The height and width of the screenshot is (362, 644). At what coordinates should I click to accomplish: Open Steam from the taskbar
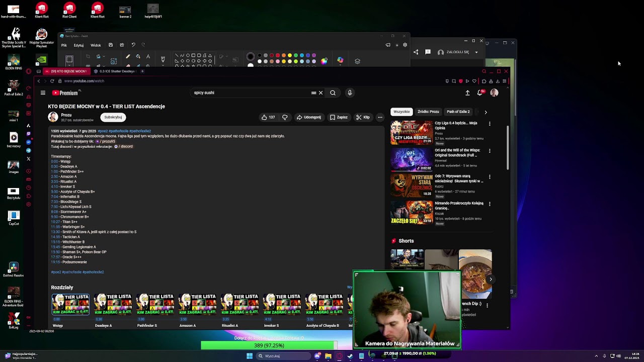pos(350,356)
